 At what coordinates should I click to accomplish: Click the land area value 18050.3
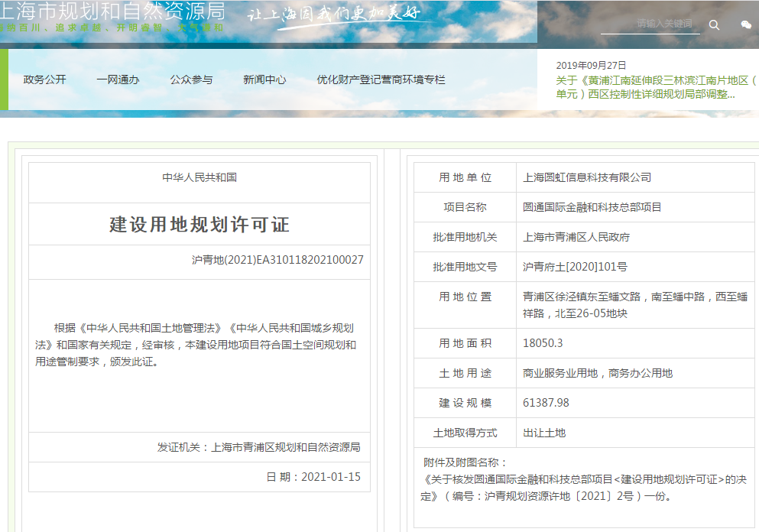[543, 343]
